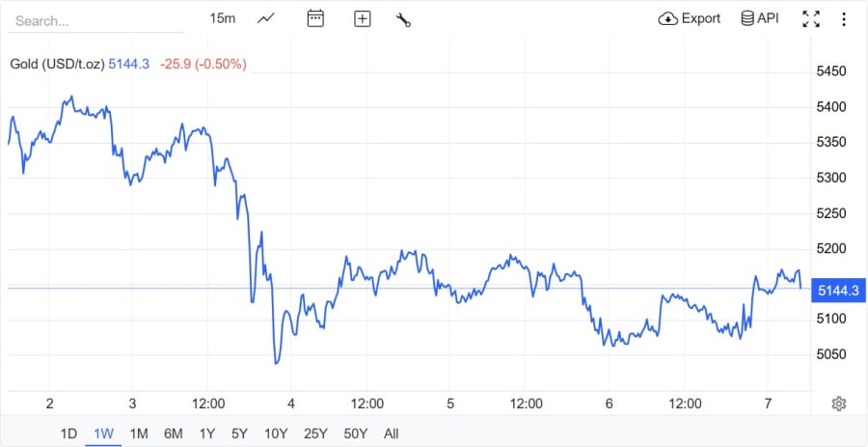Viewport: 868px width, 447px height.
Task: Open the chart tools wrench icon
Action: [x=404, y=18]
